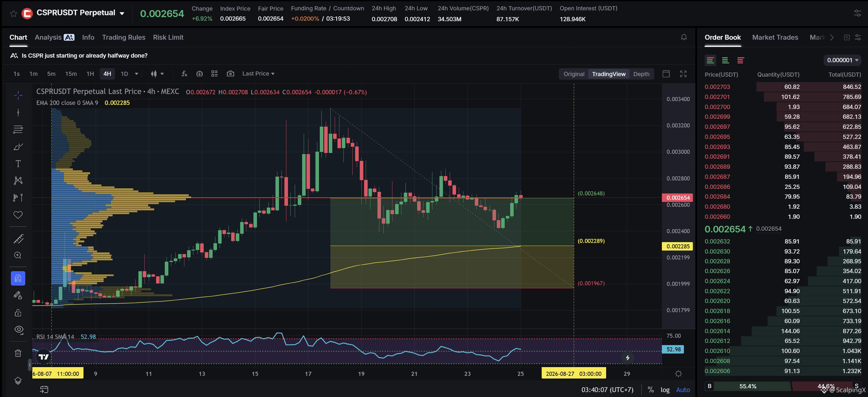Select the 1D timeframe
The height and width of the screenshot is (397, 868).
pos(124,74)
